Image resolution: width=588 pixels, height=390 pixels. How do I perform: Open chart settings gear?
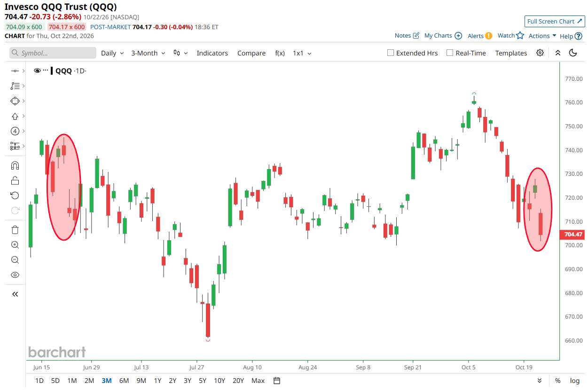540,53
